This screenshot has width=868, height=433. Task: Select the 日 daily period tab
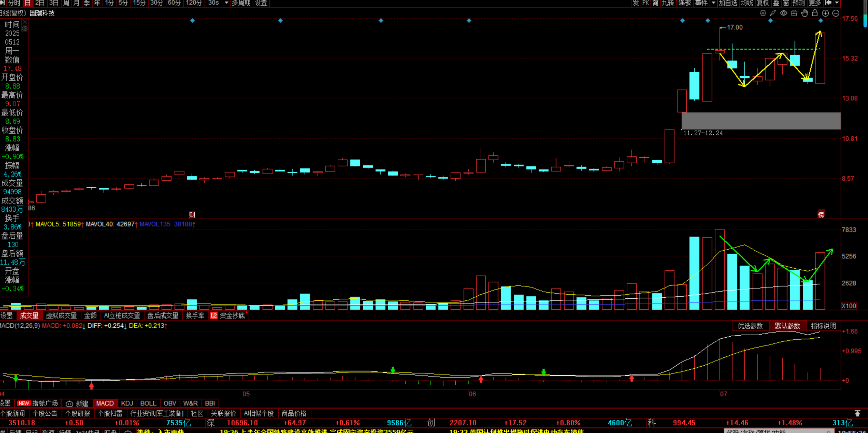(28, 3)
